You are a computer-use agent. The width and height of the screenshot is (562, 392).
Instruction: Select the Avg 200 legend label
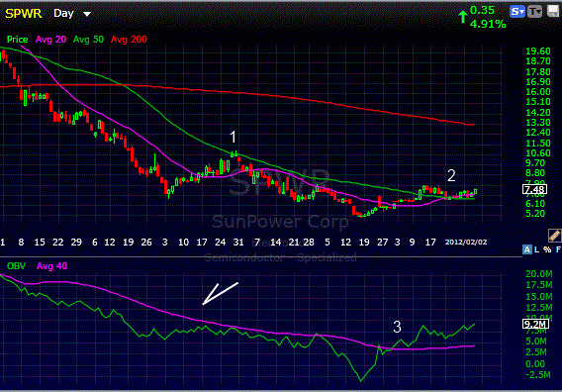[x=129, y=40]
